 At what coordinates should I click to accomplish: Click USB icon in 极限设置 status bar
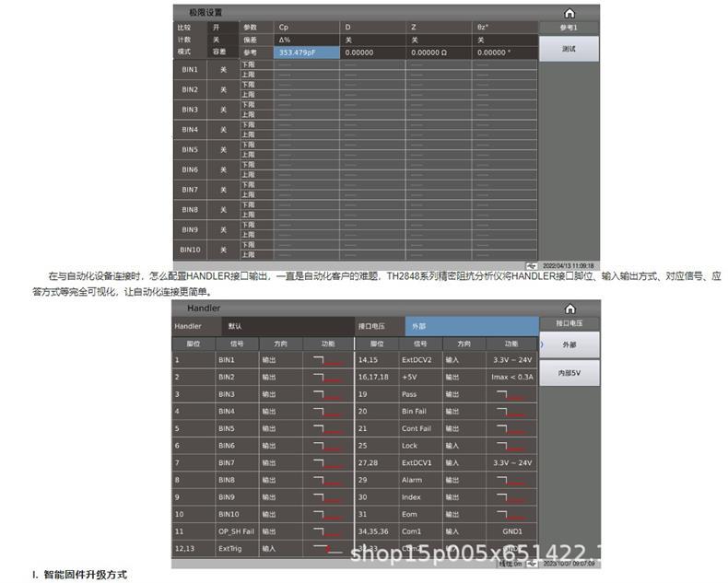(531, 265)
